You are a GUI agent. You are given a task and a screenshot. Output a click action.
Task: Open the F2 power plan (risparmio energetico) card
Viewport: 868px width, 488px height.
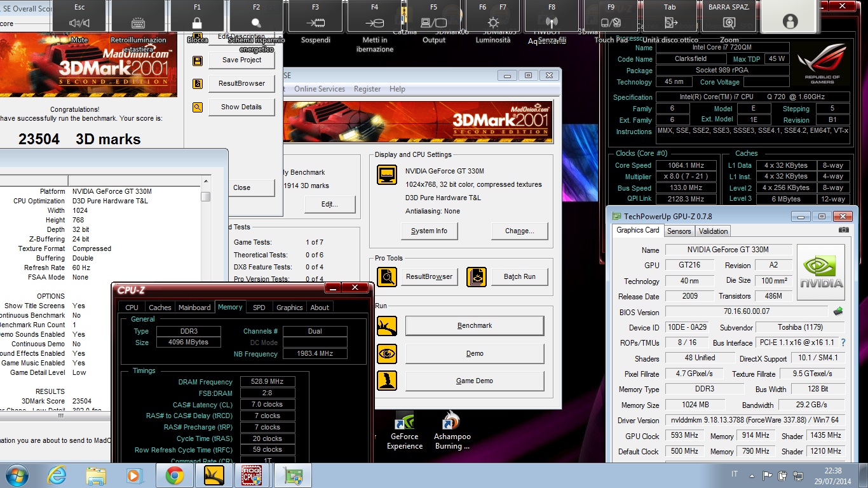pos(256,16)
